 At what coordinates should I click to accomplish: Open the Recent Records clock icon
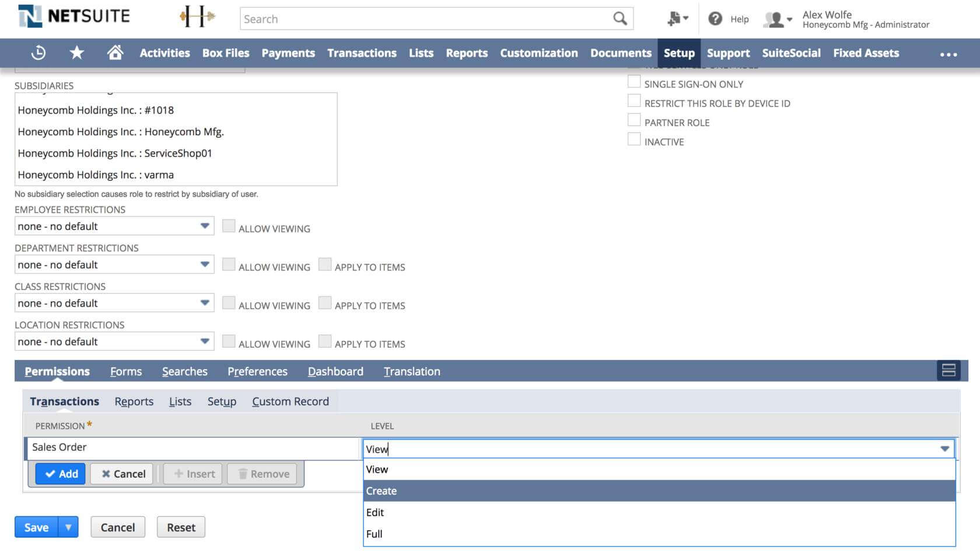(x=38, y=53)
